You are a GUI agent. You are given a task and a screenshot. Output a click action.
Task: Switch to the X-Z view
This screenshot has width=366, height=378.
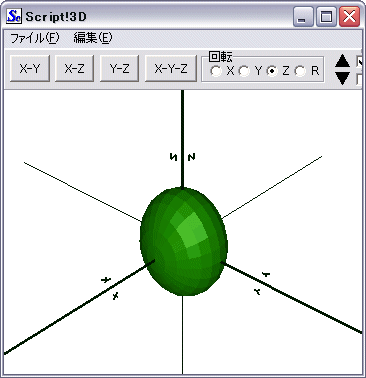coord(74,68)
